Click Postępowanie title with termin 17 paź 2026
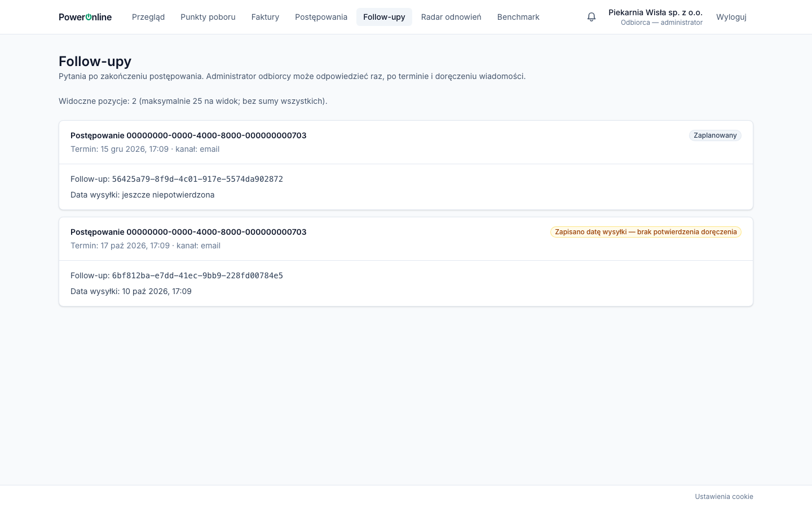 click(x=188, y=232)
